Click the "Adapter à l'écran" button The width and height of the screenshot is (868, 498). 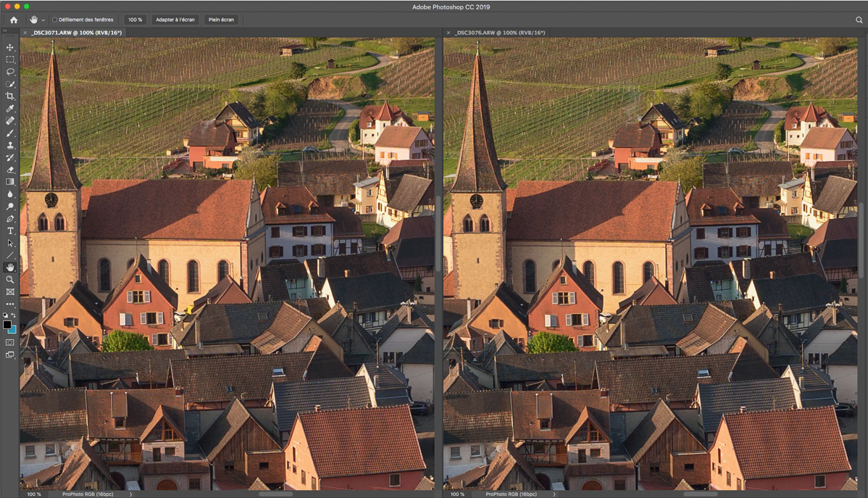click(175, 20)
